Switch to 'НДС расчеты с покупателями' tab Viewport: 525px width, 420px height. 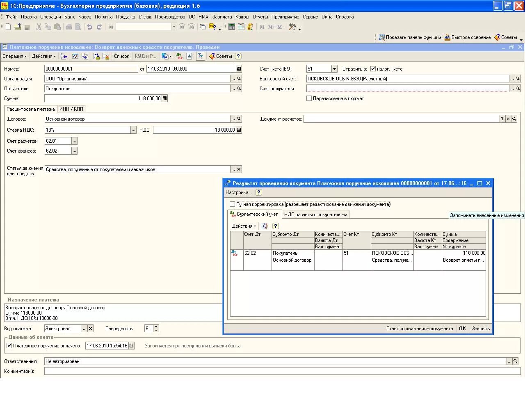click(x=316, y=215)
